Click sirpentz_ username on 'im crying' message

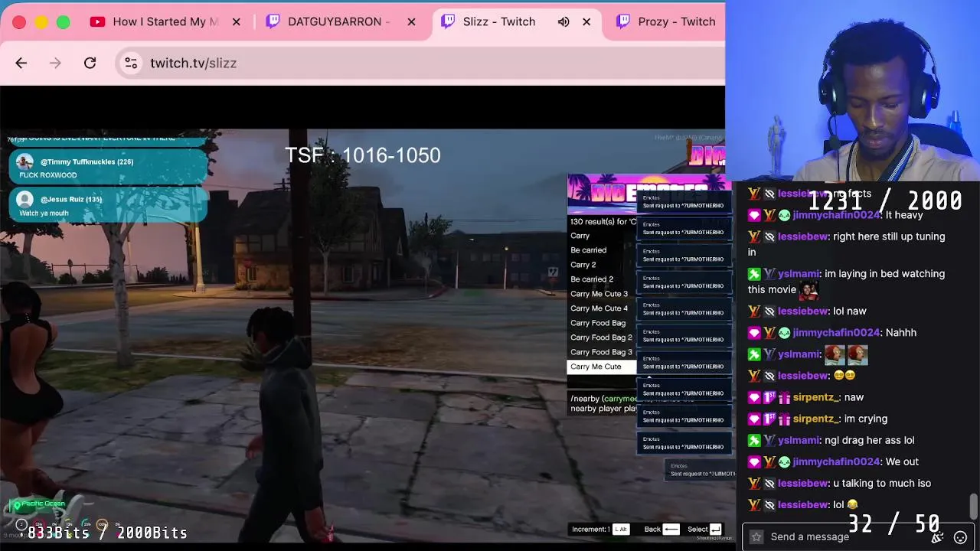click(x=816, y=419)
